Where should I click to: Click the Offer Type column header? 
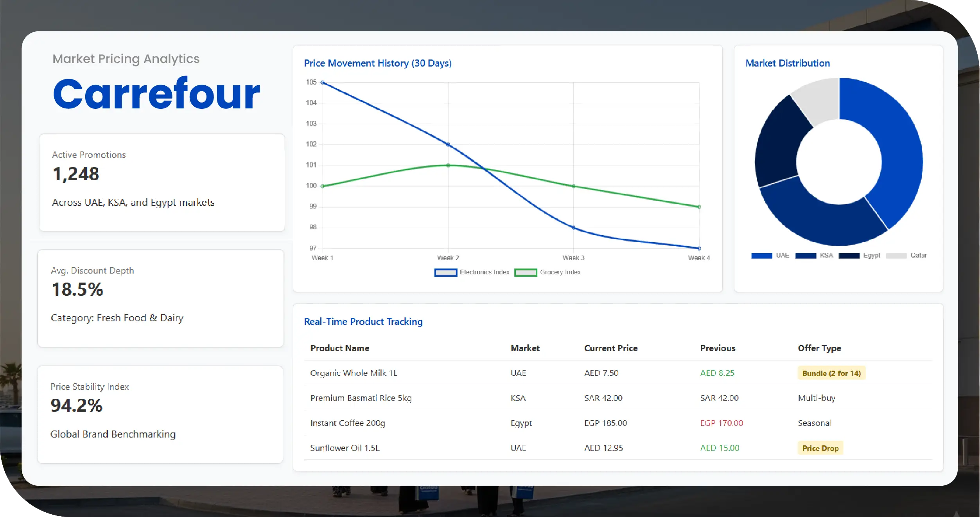[819, 348]
